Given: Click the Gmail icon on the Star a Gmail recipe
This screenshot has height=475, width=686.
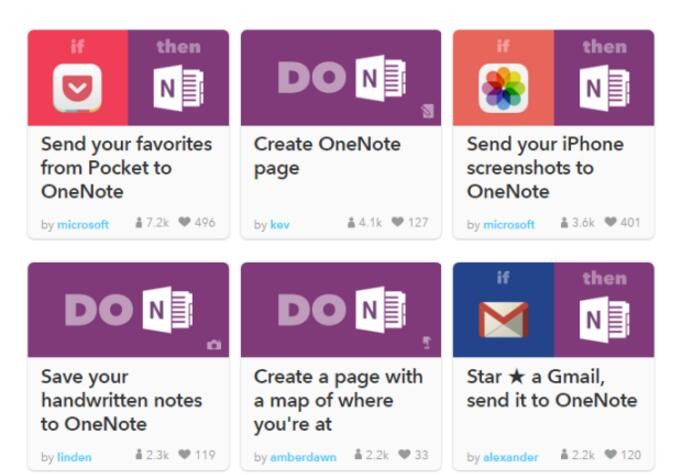Looking at the screenshot, I should click(503, 320).
